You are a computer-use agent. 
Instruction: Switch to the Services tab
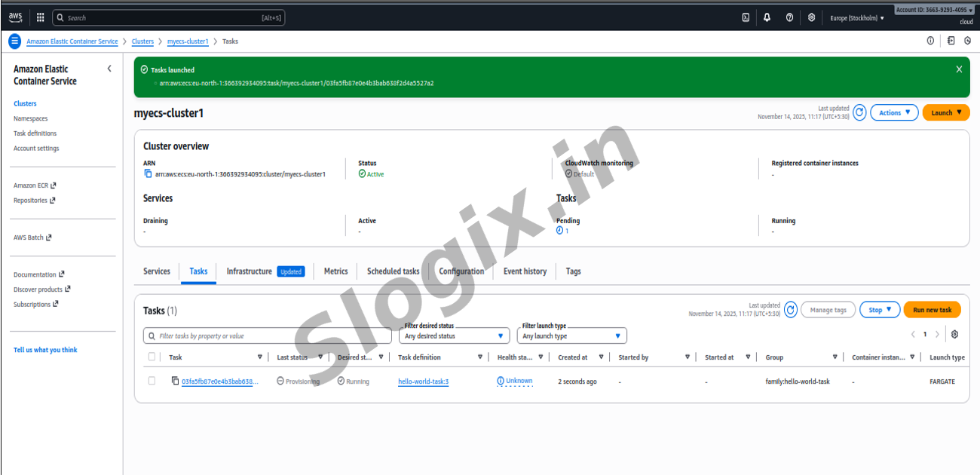(157, 271)
